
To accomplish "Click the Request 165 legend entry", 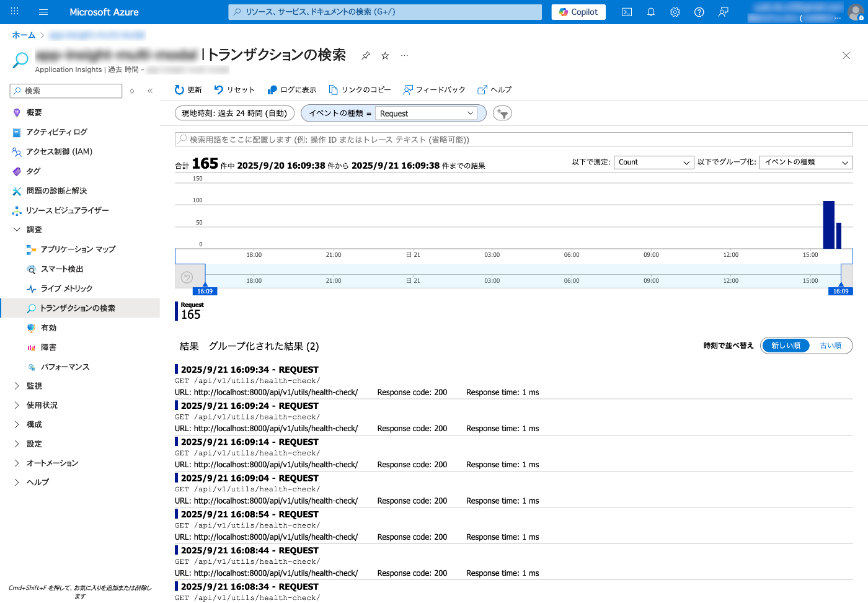I will point(191,311).
